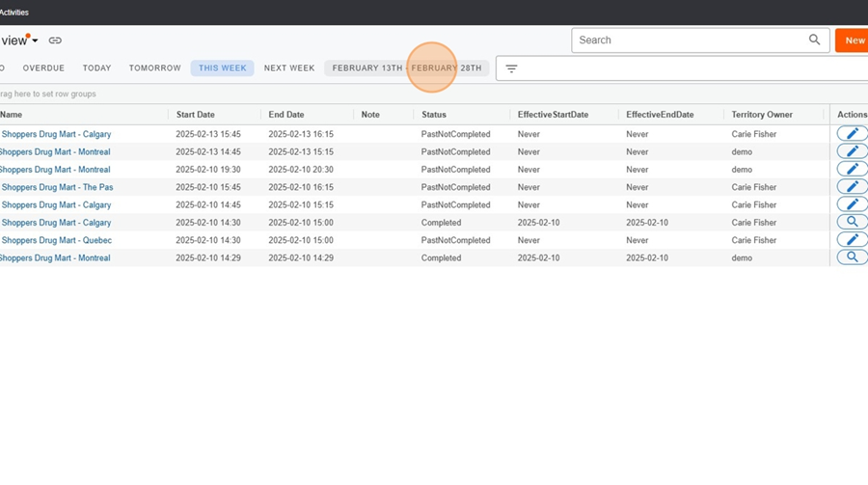
Task: Open Calgary link dated 2025-02-10 14:45
Action: [56, 204]
